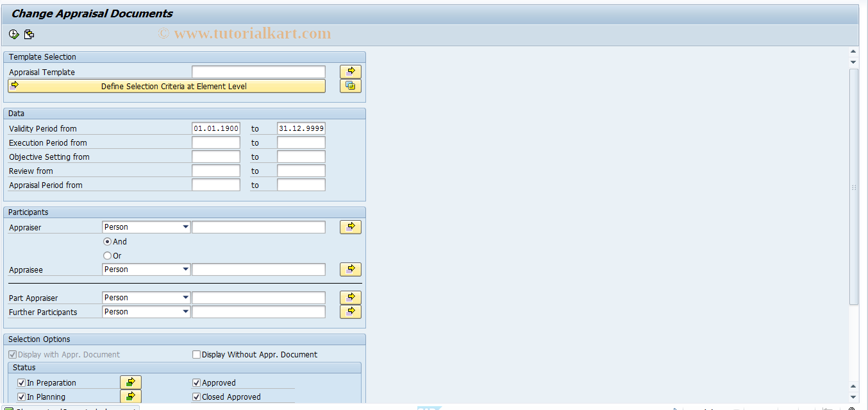The image size is (868, 410).
Task: Enable Display Without Appr. Document checkbox
Action: coord(197,354)
